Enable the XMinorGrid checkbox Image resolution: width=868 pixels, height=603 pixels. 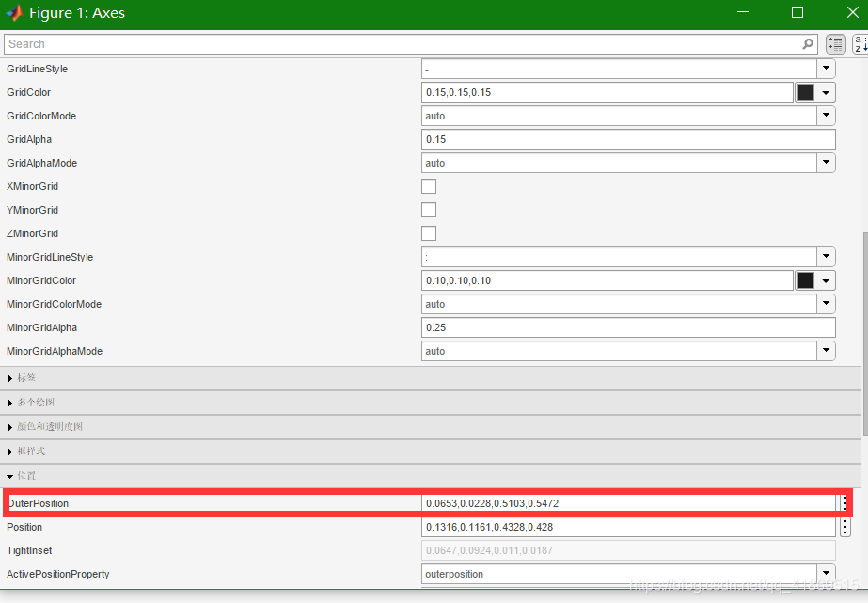point(429,186)
